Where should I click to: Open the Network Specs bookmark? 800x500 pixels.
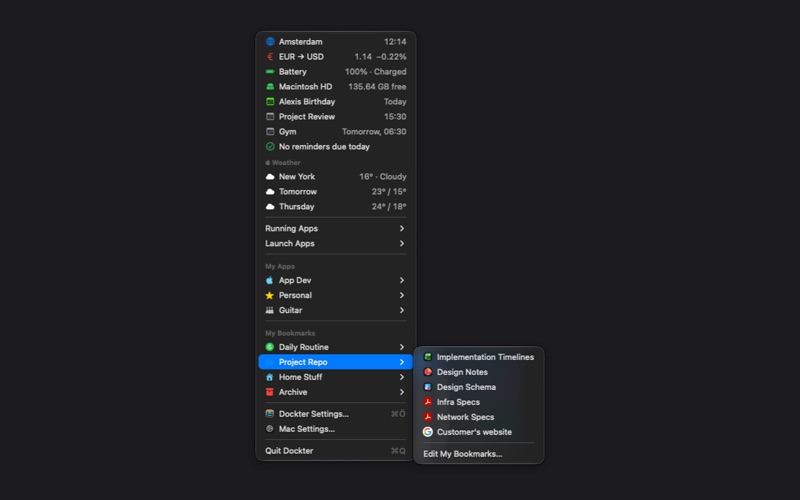pos(479,417)
